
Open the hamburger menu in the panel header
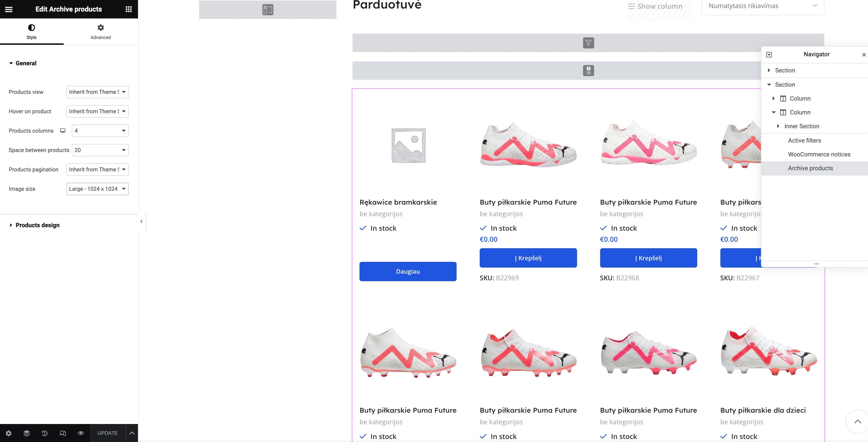[9, 9]
